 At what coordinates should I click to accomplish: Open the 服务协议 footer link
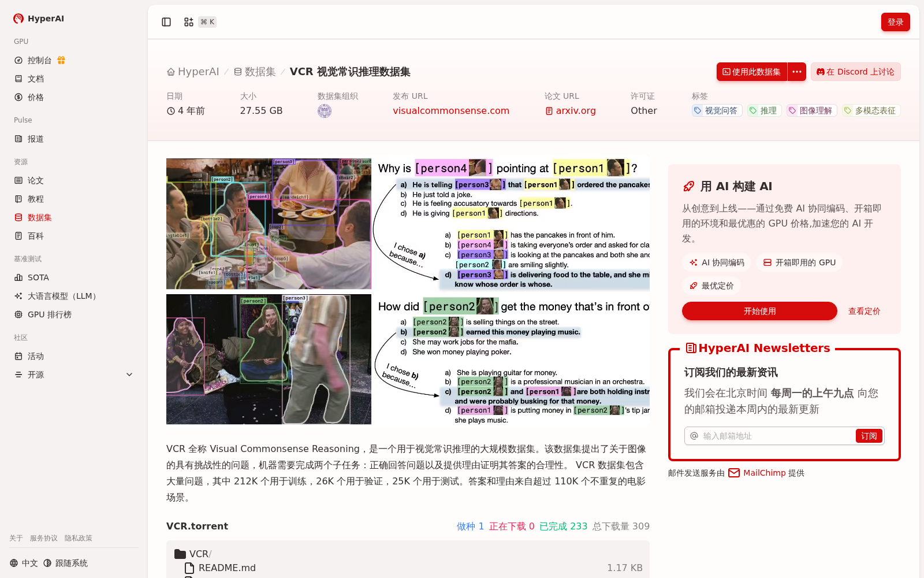click(44, 538)
